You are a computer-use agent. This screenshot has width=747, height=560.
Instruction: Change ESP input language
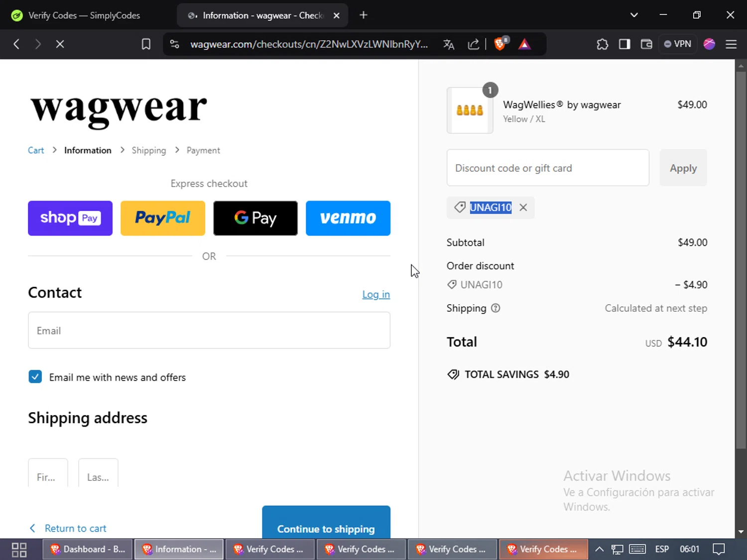pos(662,550)
